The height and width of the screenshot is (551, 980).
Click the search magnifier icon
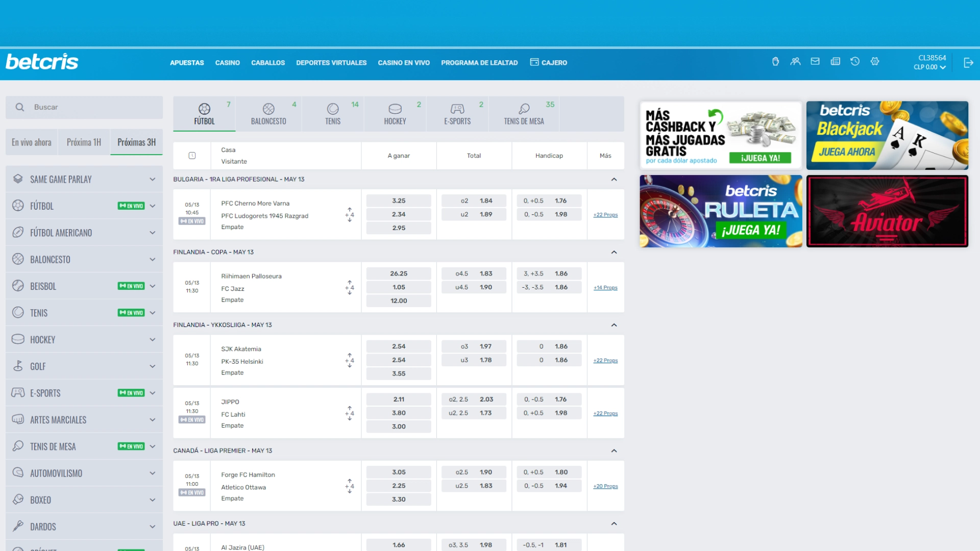coord(19,107)
